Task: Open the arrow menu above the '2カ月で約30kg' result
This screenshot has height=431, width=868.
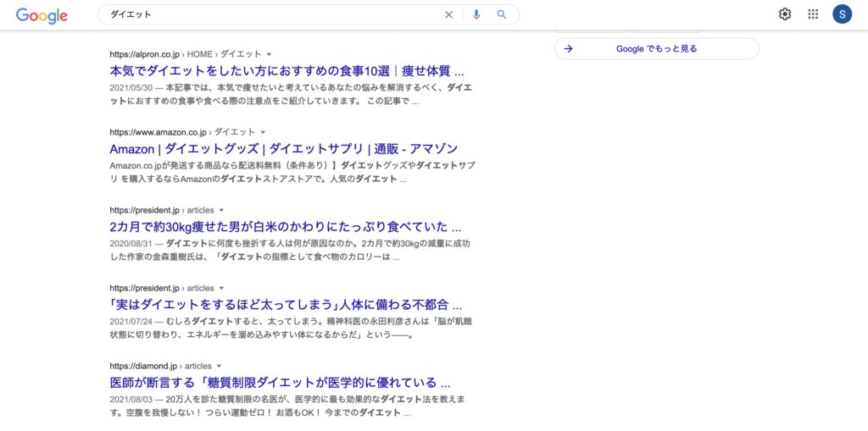Action: coord(222,210)
